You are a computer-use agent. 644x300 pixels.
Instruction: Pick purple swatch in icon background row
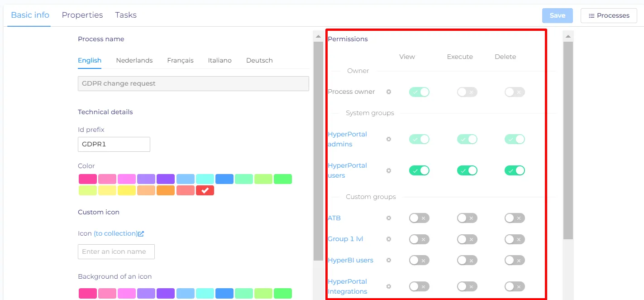pyautogui.click(x=166, y=293)
